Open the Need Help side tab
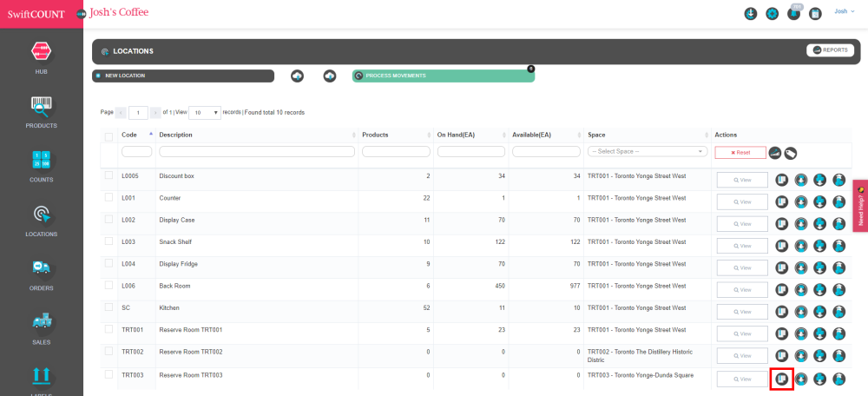Image resolution: width=868 pixels, height=396 pixels. [x=860, y=206]
